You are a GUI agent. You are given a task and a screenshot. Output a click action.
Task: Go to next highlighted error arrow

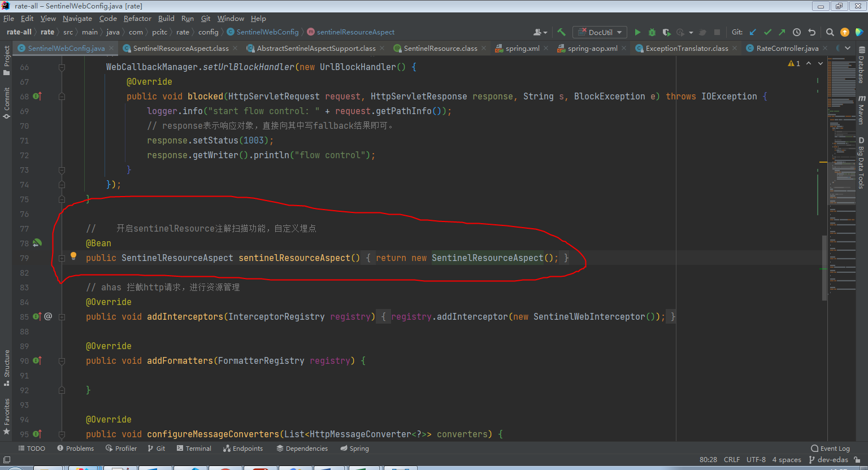821,63
